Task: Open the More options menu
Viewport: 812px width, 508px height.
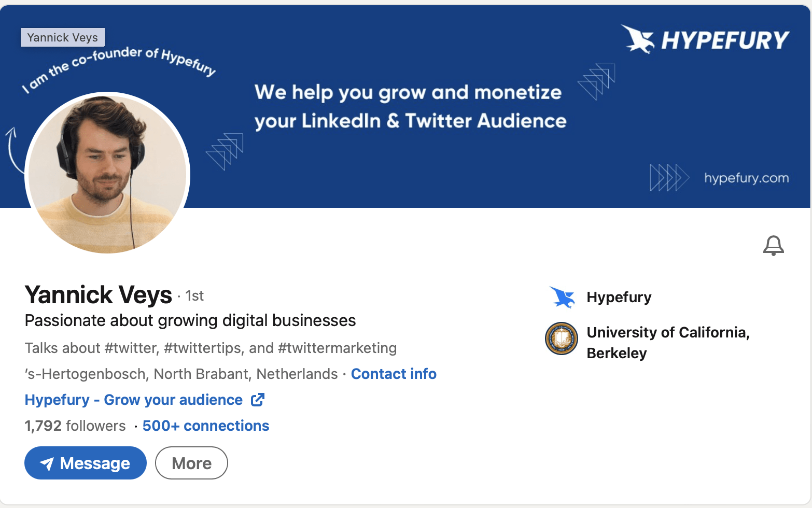Action: point(191,463)
